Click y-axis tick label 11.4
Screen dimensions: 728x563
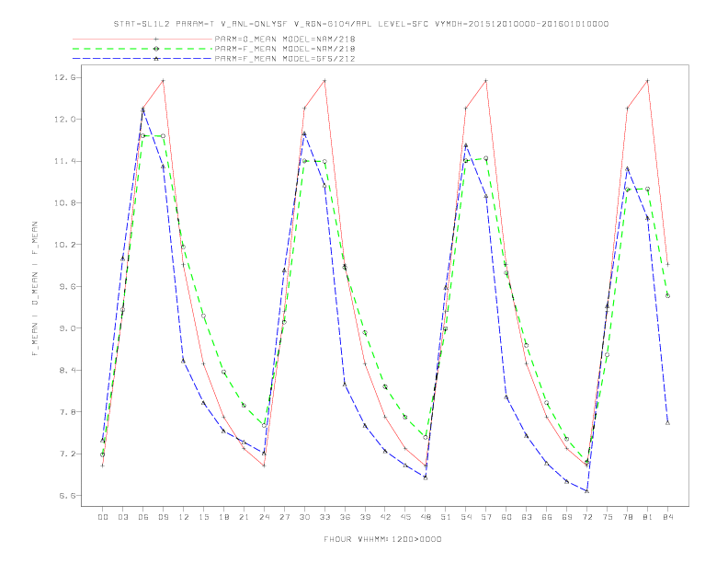click(x=64, y=161)
